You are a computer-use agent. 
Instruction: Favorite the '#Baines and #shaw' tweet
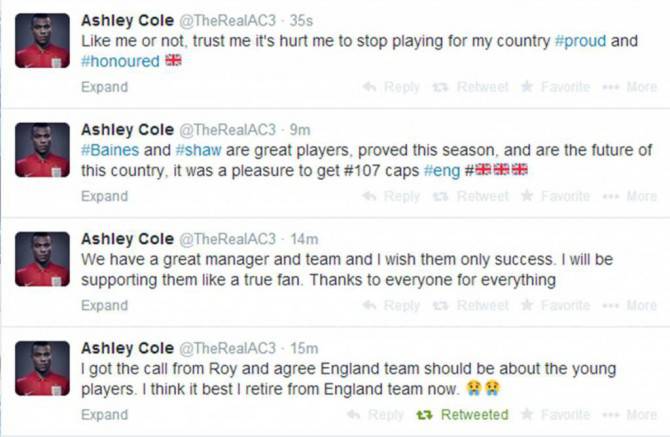point(555,196)
